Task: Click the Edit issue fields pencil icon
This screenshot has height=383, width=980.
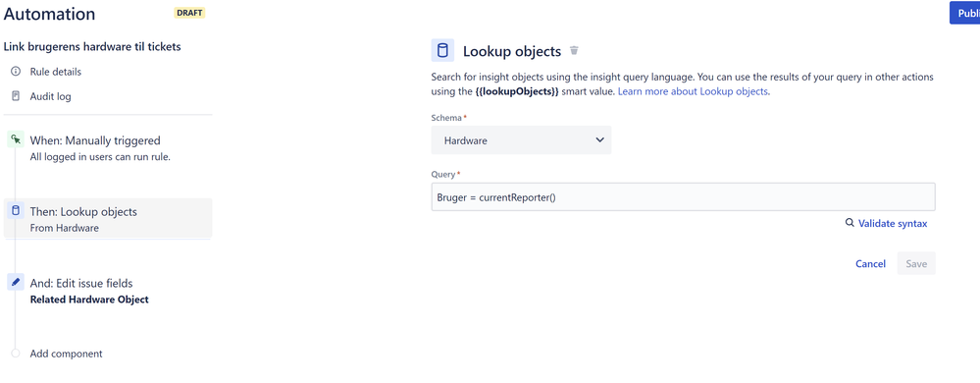Action: click(x=16, y=282)
